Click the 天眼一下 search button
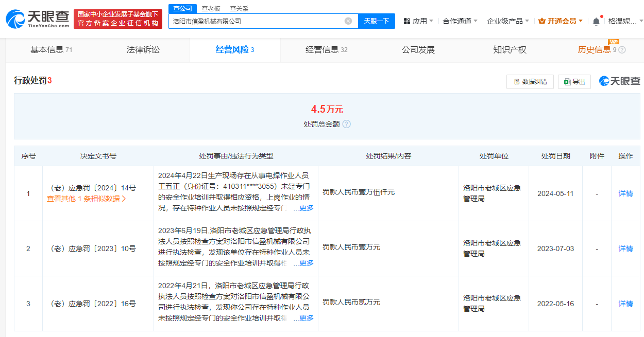This screenshot has height=337, width=644. pyautogui.click(x=377, y=21)
